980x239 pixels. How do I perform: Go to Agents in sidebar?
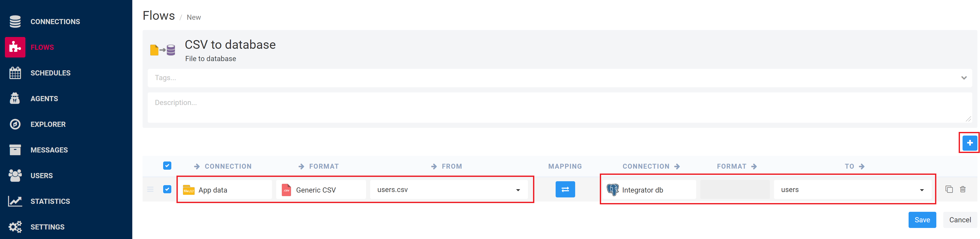(44, 99)
